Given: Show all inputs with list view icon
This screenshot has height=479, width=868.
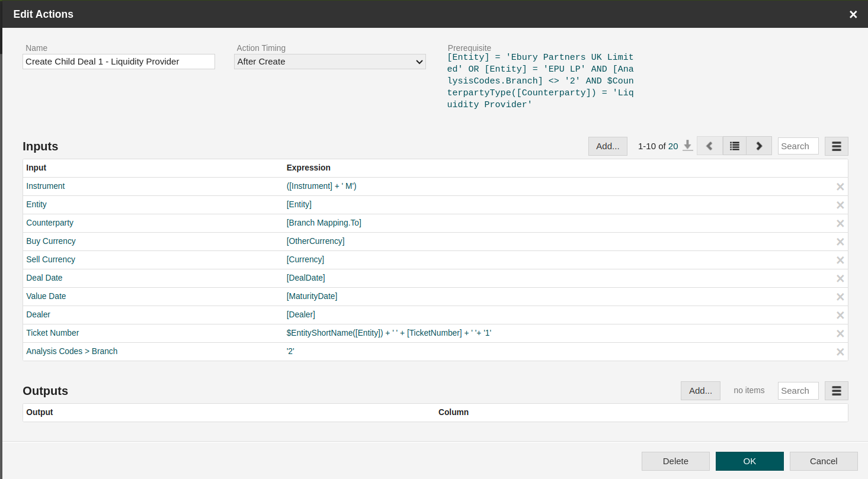Looking at the screenshot, I should tap(734, 146).
